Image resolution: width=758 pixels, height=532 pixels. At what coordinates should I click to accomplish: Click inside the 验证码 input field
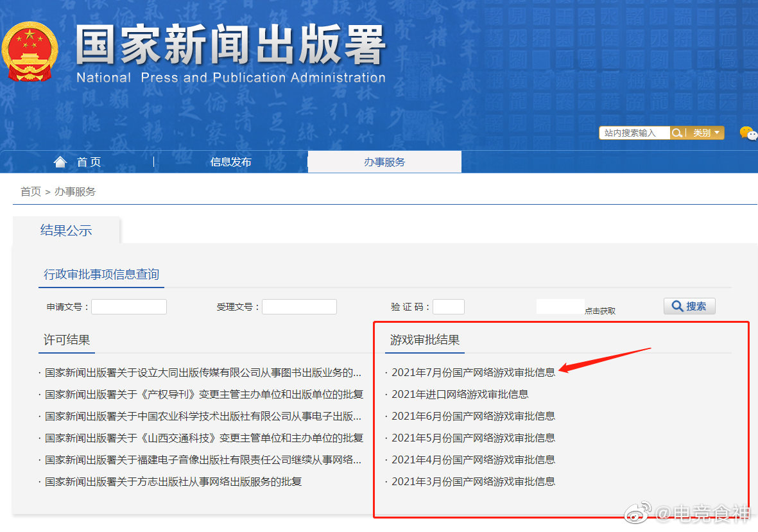pos(448,306)
